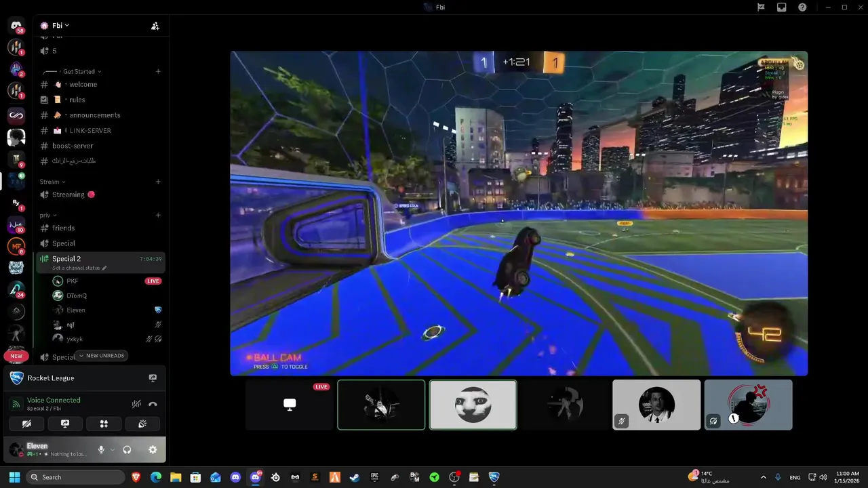Jump to NEW UNREADS pill
Image resolution: width=868 pixels, height=488 pixels.
(x=101, y=356)
